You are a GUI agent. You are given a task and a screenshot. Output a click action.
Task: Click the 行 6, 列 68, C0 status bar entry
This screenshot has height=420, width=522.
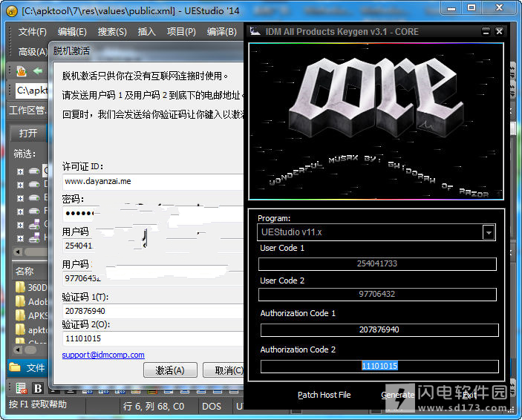[x=154, y=407]
